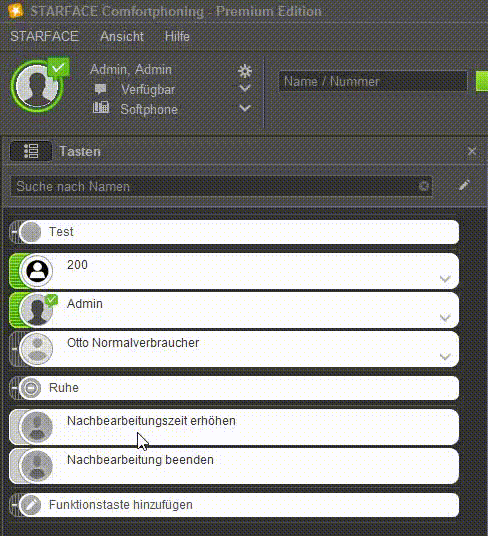Open the Ansicht menu
The width and height of the screenshot is (488, 536).
(122, 36)
